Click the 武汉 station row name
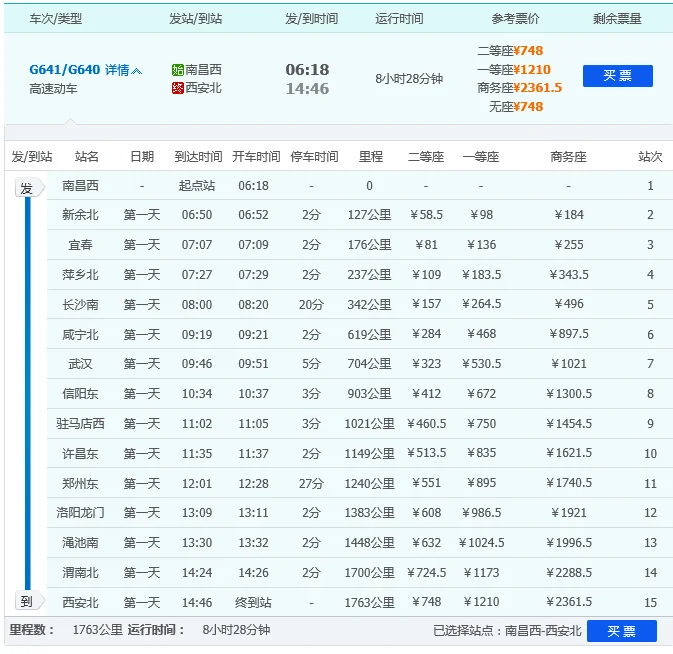Viewport: 673px width, 654px height. [80, 364]
